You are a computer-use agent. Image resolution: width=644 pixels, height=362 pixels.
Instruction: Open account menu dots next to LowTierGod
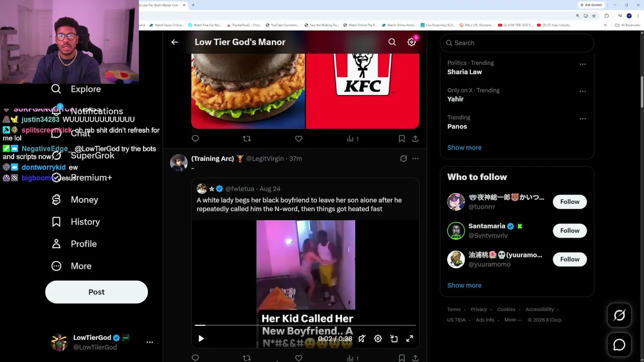click(149, 342)
